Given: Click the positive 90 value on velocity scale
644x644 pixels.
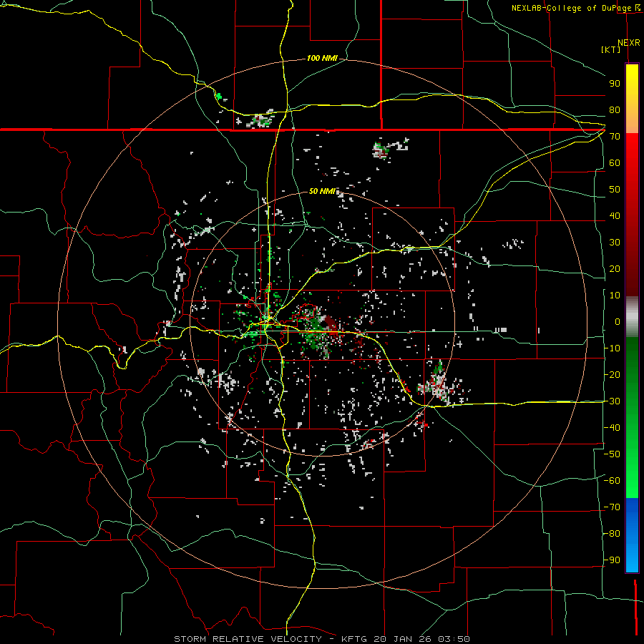Looking at the screenshot, I should tap(615, 84).
